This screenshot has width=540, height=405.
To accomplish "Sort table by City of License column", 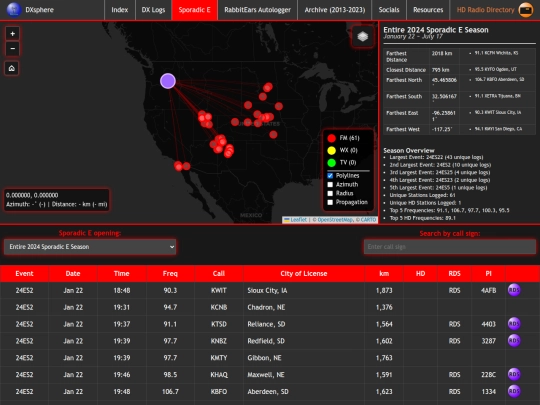I will tap(304, 273).
